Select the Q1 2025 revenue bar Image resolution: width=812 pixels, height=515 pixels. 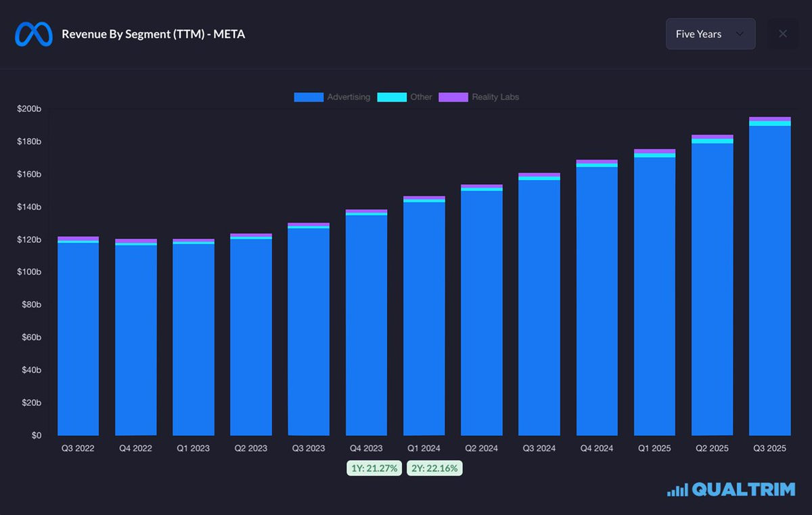[x=654, y=292]
